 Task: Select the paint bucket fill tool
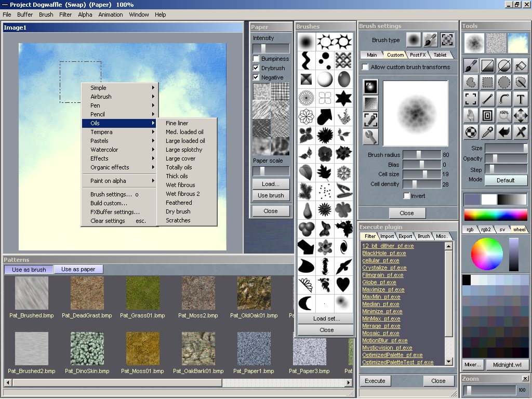coord(521,65)
